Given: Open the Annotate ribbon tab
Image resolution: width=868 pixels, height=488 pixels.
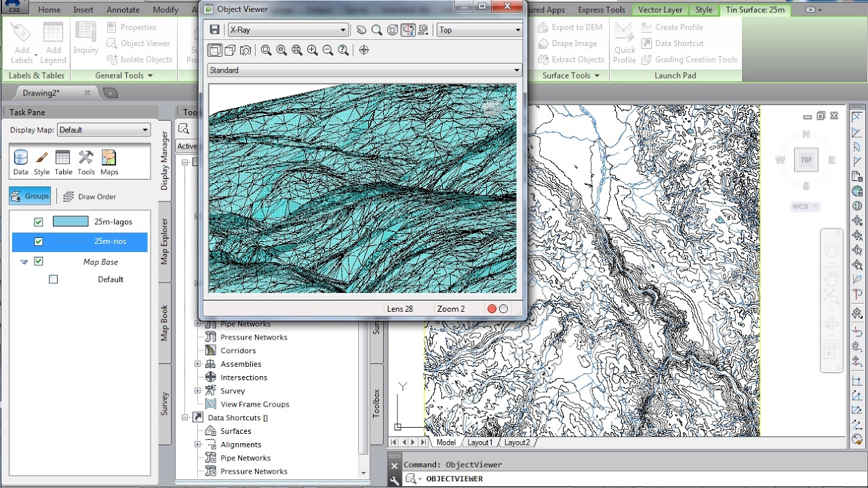Looking at the screenshot, I should (x=123, y=9).
